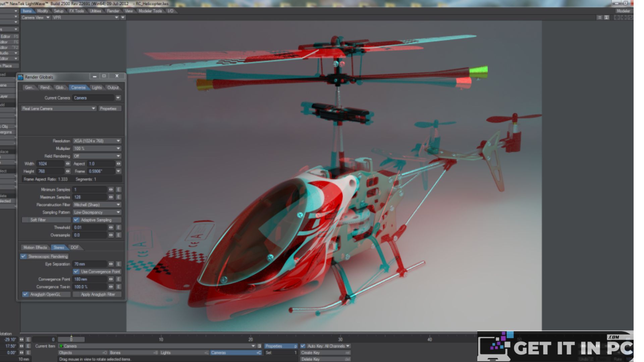644x362 pixels.
Task: Click Render Globals window icon
Action: pyautogui.click(x=20, y=77)
